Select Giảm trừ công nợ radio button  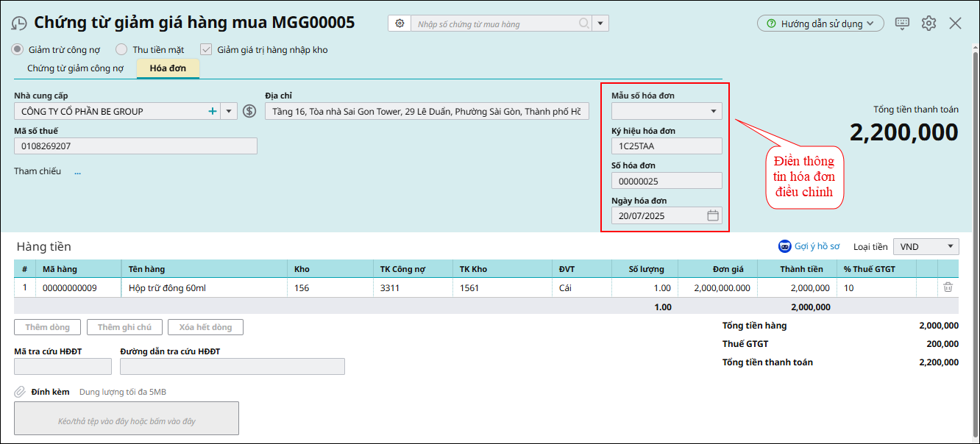pos(18,50)
